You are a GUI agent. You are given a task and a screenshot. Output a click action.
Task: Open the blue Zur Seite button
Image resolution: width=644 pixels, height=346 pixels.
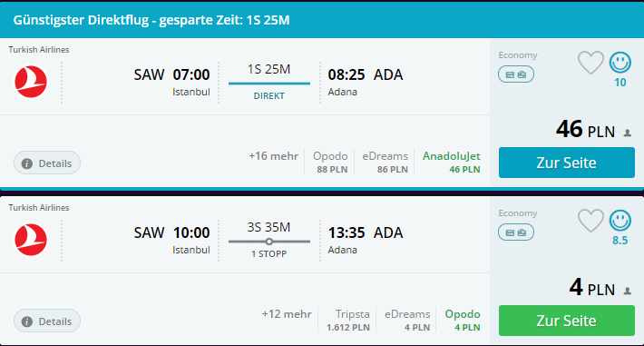point(566,163)
